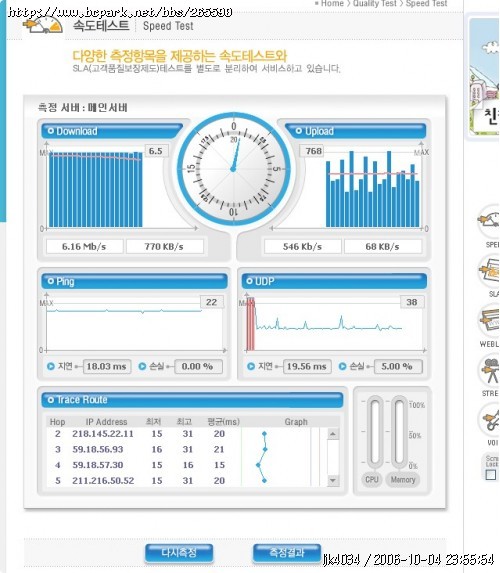500x573 pixels.
Task: Click the Graph column header
Action: pyautogui.click(x=296, y=422)
